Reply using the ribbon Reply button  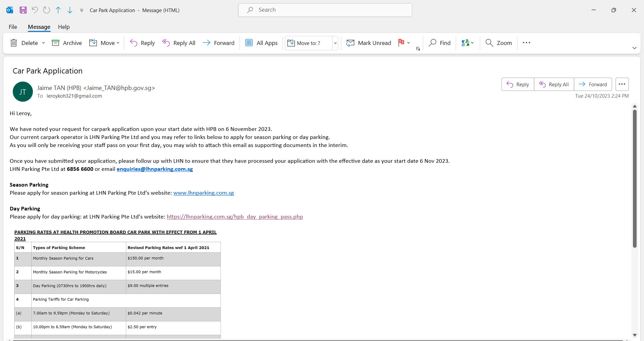pos(142,43)
